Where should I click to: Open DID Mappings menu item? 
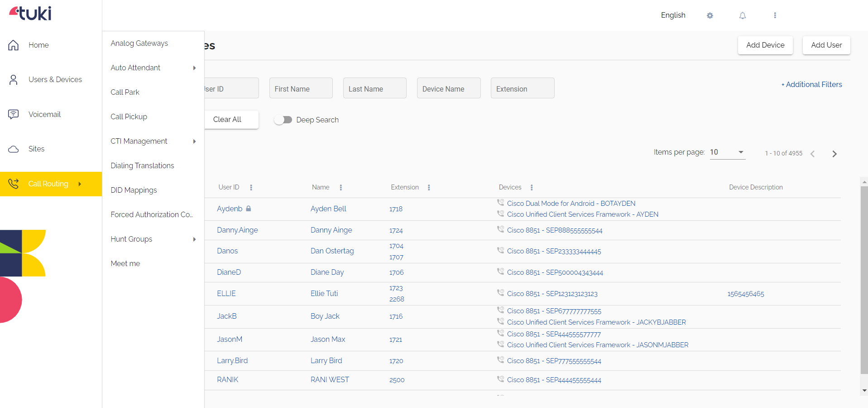[x=134, y=190]
